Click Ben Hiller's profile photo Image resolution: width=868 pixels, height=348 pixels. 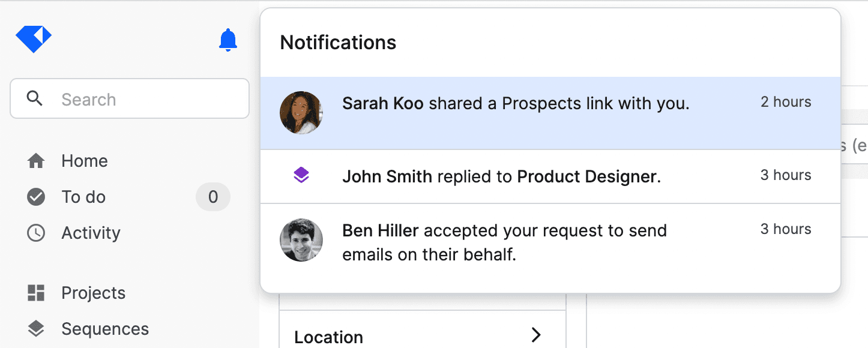pyautogui.click(x=301, y=240)
